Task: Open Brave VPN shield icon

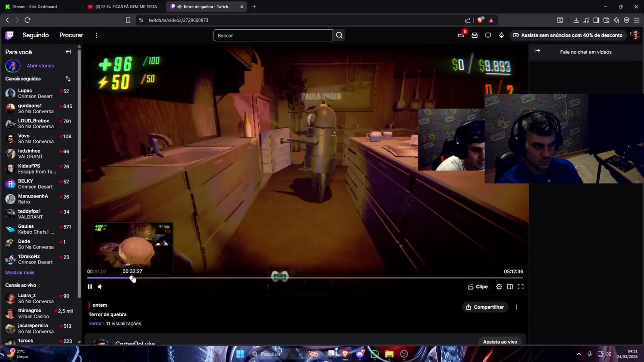Action: [626, 20]
